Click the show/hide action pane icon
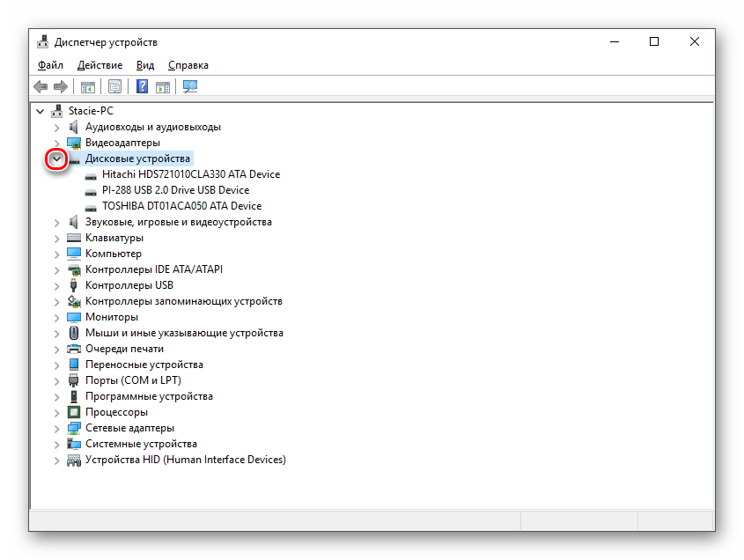Screen dimensions: 744x560 tap(163, 86)
